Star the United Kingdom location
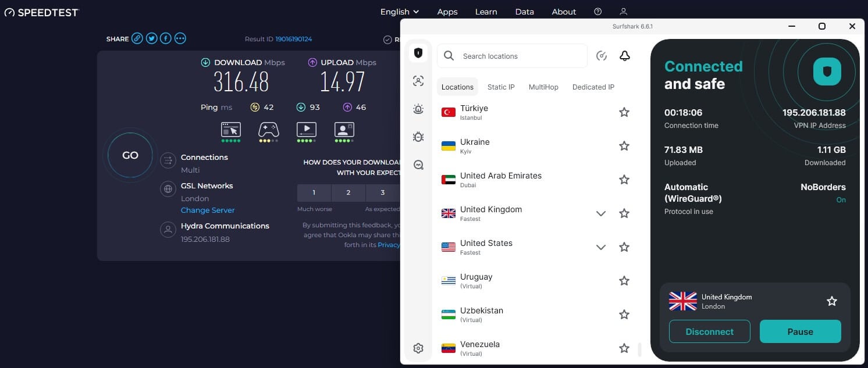Screen dimensions: 868x368 pyautogui.click(x=624, y=213)
